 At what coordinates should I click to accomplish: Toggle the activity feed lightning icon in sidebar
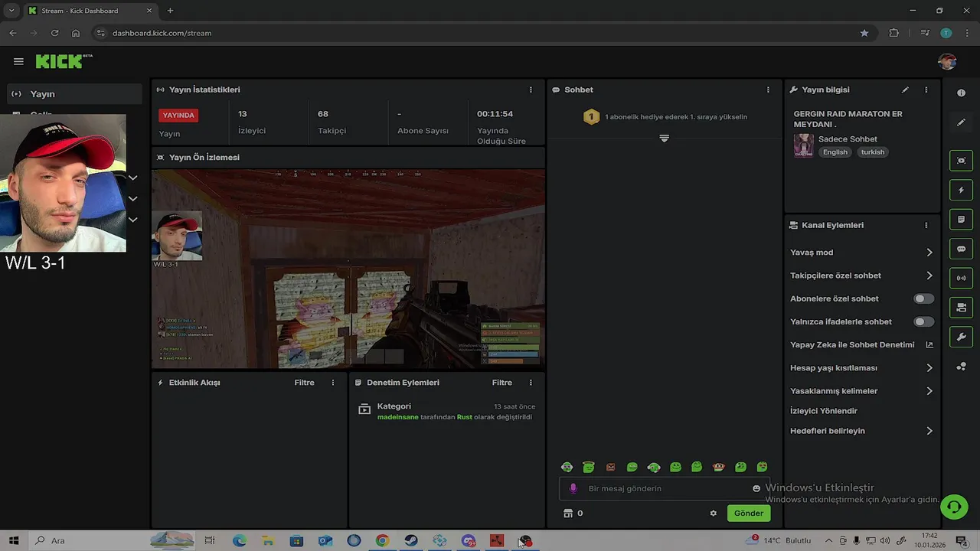(961, 190)
